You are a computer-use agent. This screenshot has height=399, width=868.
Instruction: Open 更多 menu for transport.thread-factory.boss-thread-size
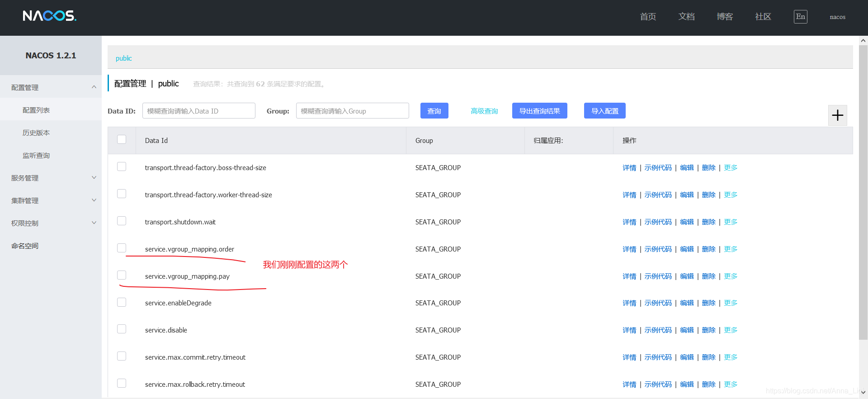coord(731,168)
